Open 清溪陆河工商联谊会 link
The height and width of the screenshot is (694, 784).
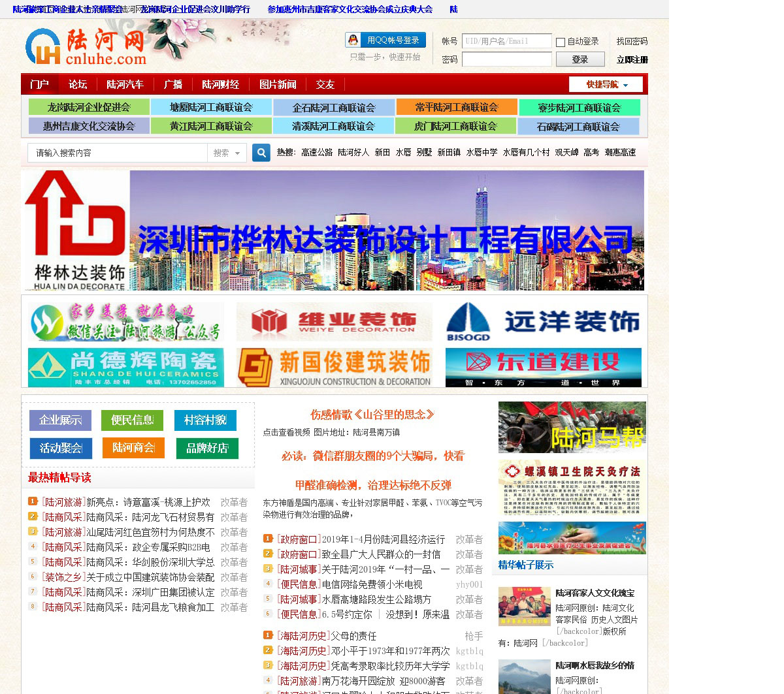click(x=333, y=126)
